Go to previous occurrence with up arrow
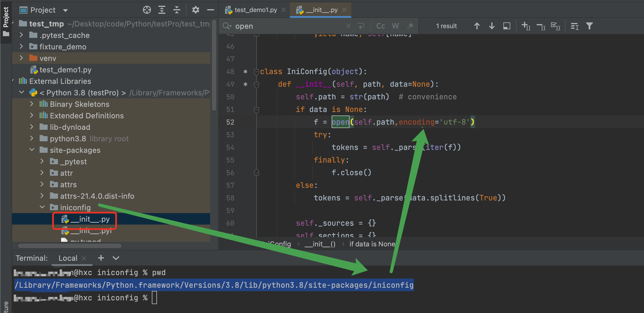 pos(477,26)
